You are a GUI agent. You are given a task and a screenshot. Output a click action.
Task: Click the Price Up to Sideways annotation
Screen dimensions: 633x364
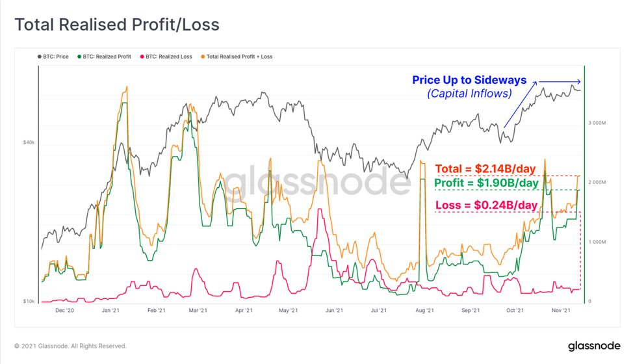(469, 80)
